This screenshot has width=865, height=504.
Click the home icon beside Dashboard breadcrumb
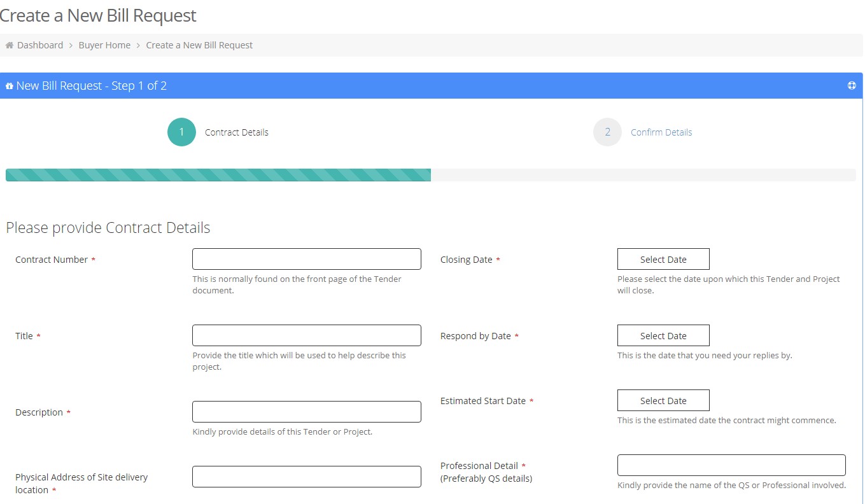(x=10, y=45)
